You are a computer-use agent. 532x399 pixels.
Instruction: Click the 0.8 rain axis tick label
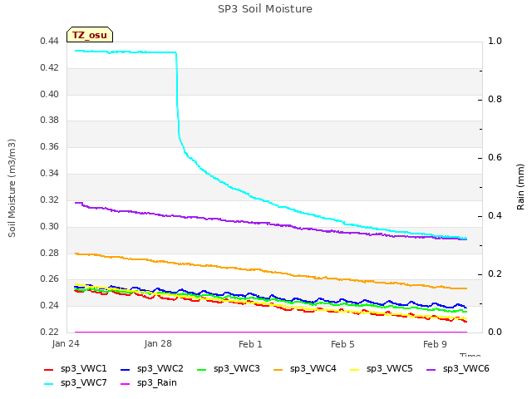(495, 100)
